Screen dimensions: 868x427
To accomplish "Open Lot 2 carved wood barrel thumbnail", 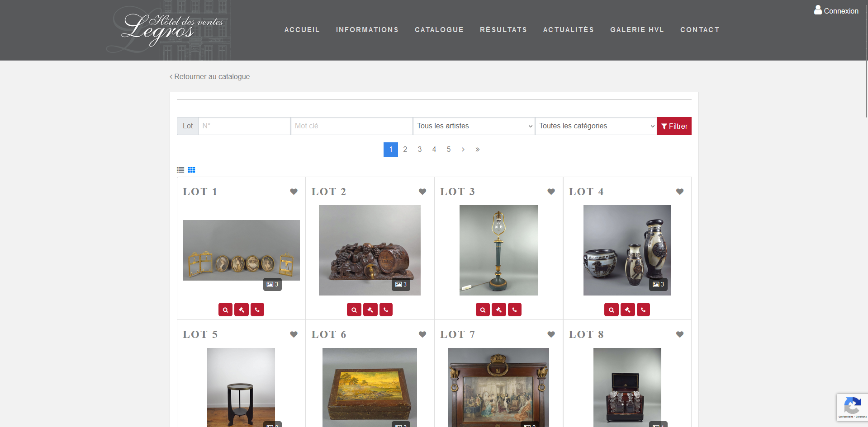I will [370, 250].
